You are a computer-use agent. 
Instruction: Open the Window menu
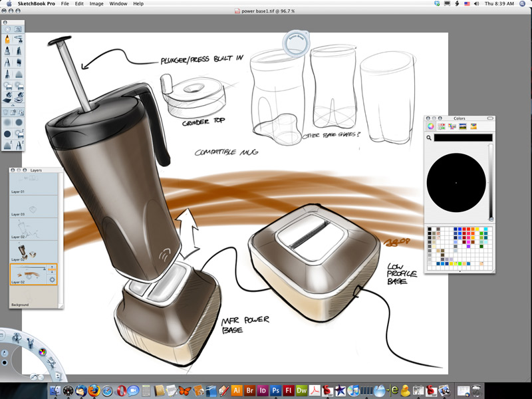pos(118,4)
